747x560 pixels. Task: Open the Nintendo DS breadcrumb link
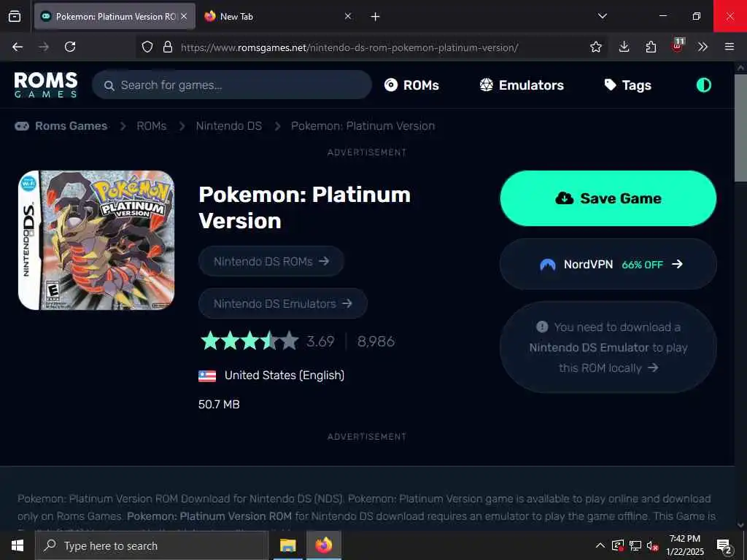pyautogui.click(x=228, y=125)
